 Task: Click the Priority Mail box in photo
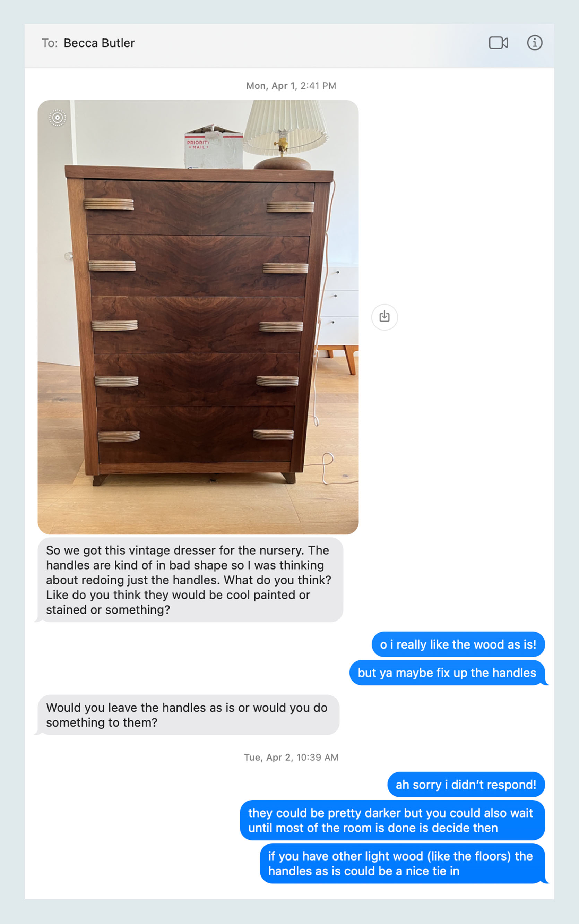pyautogui.click(x=213, y=148)
